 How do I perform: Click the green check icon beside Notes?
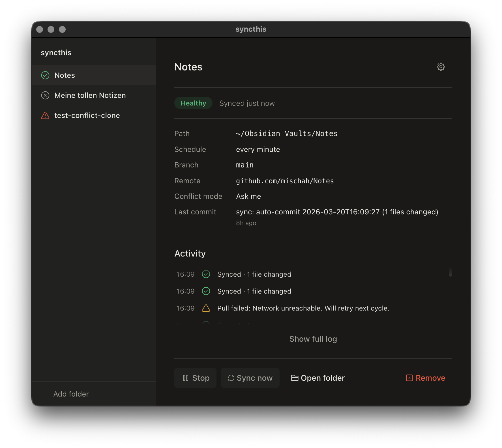(45, 75)
